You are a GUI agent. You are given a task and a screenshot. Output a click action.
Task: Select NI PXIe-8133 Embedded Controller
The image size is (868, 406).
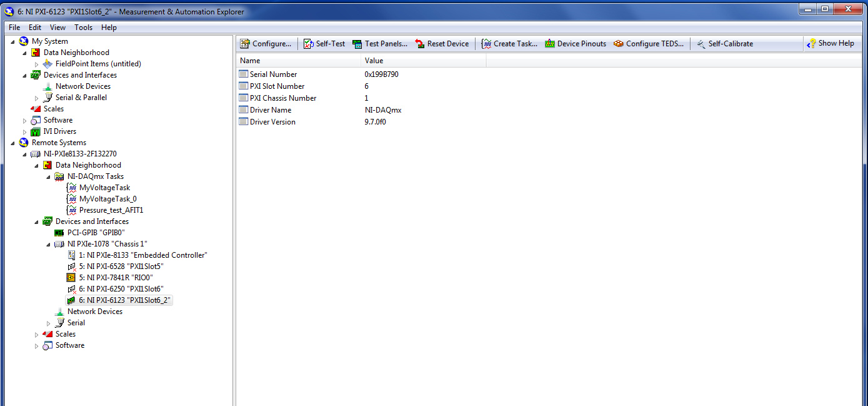click(x=142, y=255)
